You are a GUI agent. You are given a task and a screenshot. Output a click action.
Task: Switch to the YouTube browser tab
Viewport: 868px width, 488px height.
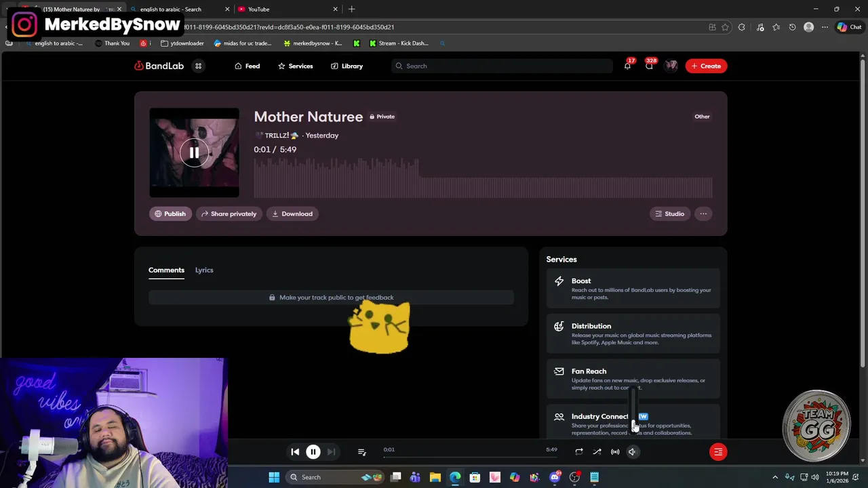(288, 9)
